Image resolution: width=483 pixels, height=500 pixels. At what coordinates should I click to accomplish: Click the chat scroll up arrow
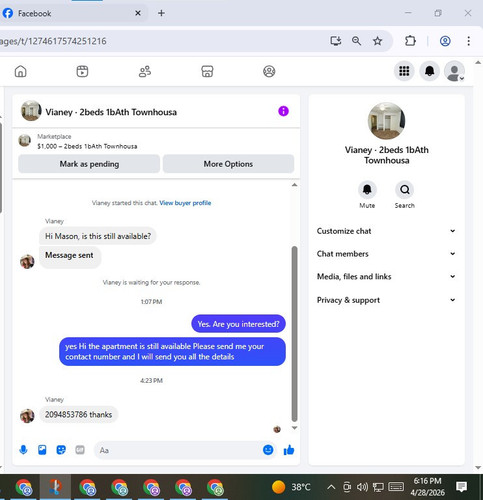[294, 185]
